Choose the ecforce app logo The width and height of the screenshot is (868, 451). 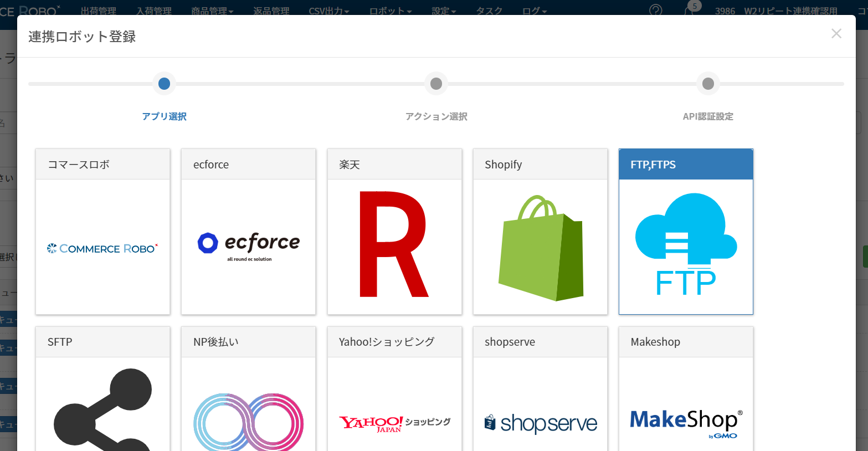pos(249,247)
